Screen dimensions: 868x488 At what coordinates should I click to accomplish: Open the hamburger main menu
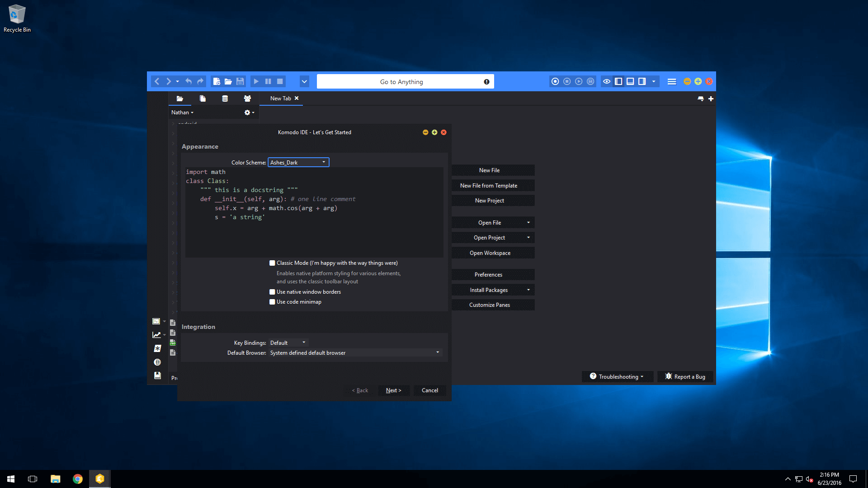672,82
